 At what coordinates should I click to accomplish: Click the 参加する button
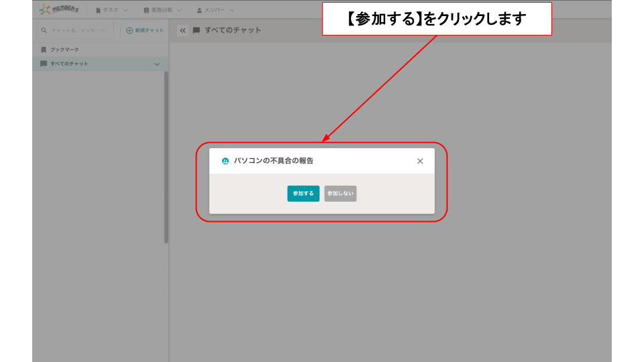[303, 194]
